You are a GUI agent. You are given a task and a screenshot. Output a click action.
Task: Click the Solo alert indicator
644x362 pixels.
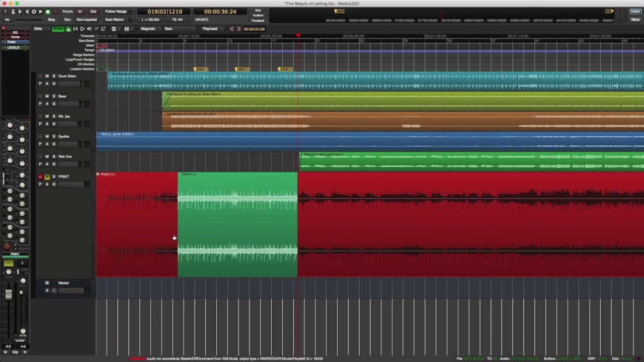click(x=258, y=11)
